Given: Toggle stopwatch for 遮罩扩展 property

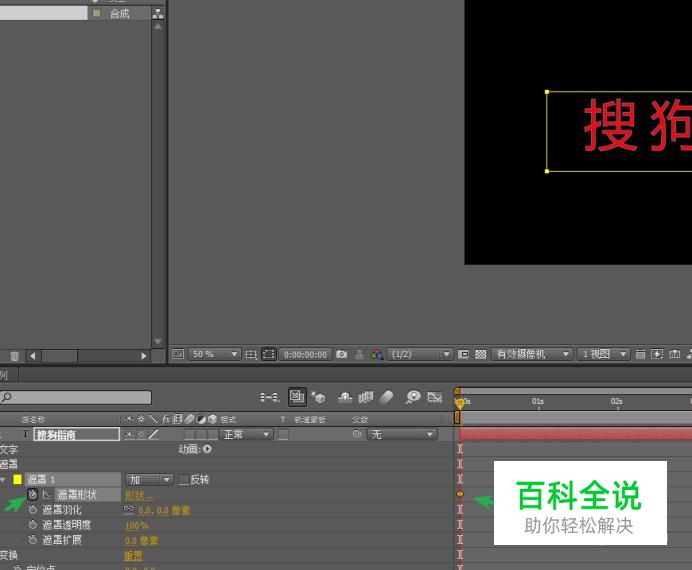Looking at the screenshot, I should coord(33,540).
